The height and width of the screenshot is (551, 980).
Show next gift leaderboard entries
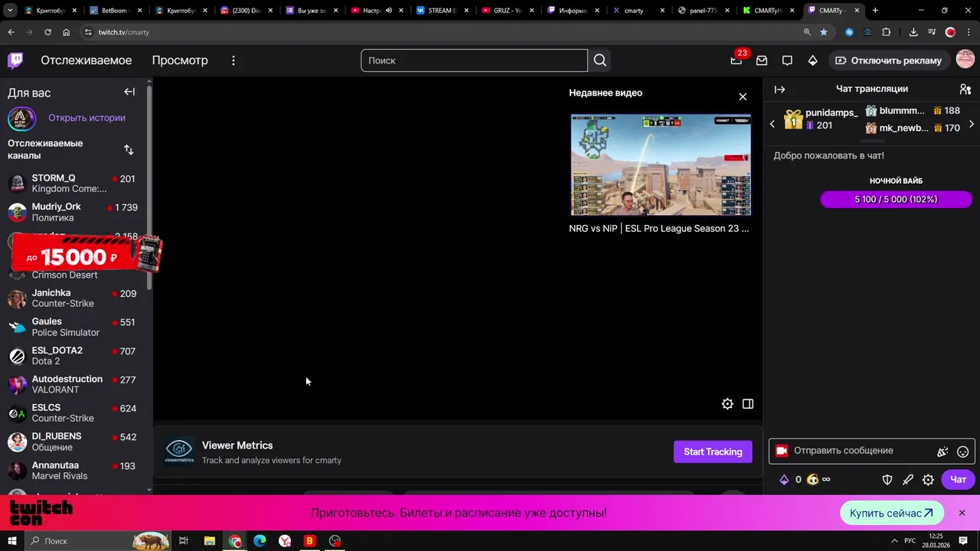[x=972, y=124]
